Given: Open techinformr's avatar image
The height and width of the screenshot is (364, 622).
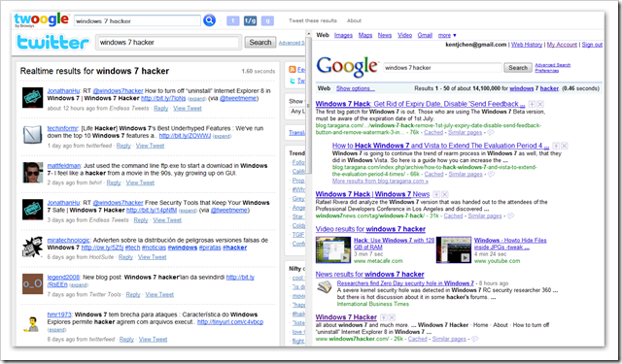Looking at the screenshot, I should pos(32,135).
